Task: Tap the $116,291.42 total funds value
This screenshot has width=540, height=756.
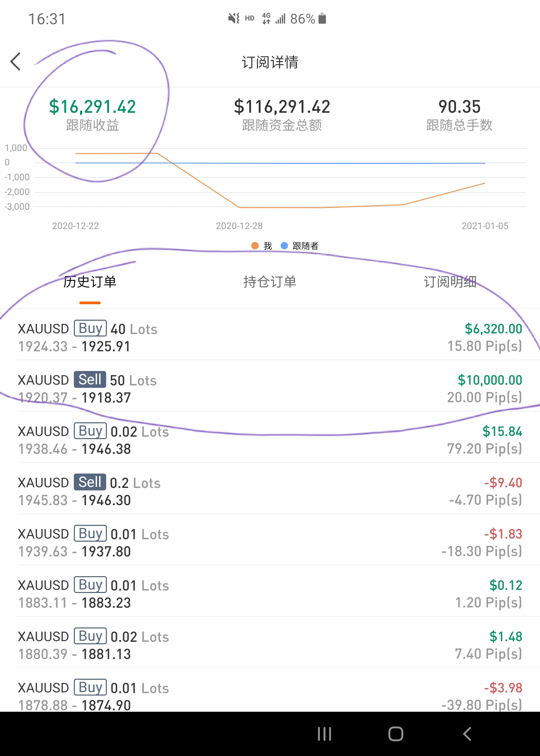Action: click(282, 106)
